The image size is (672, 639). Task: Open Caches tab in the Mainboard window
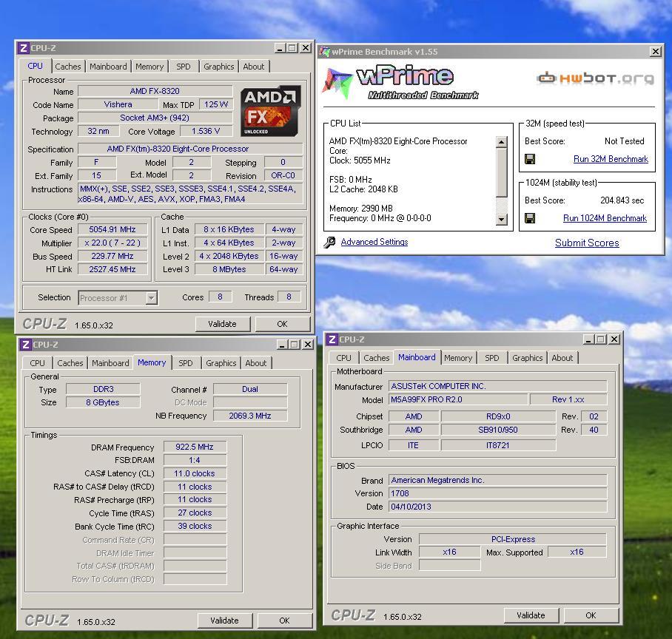pyautogui.click(x=376, y=358)
